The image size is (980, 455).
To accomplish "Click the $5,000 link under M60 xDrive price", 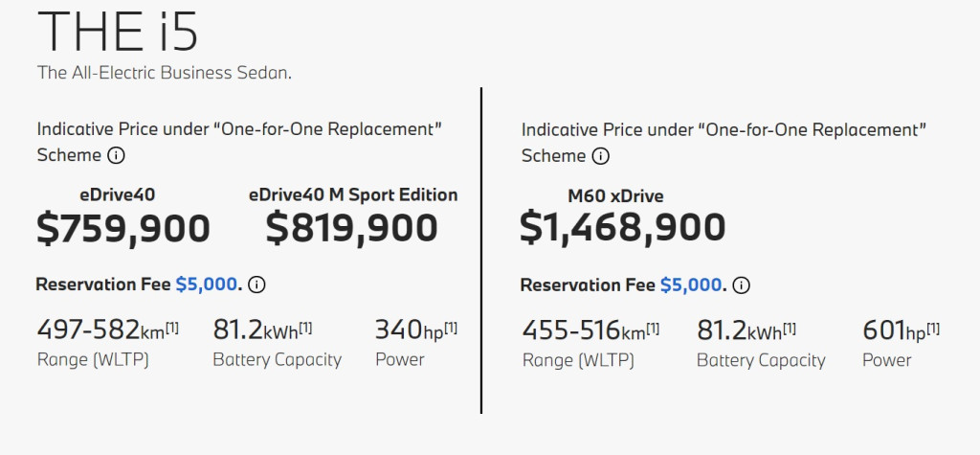I will (689, 285).
